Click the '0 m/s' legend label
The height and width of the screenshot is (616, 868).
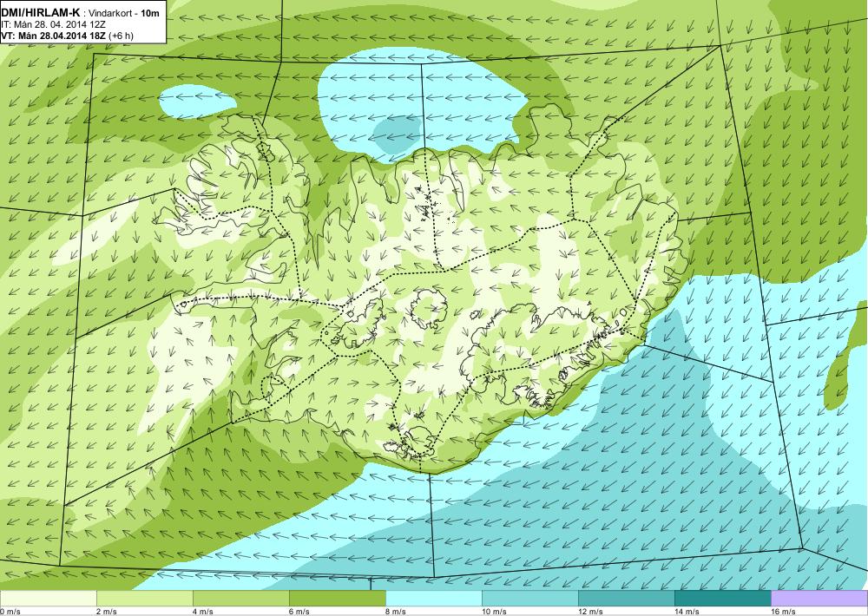(10, 612)
